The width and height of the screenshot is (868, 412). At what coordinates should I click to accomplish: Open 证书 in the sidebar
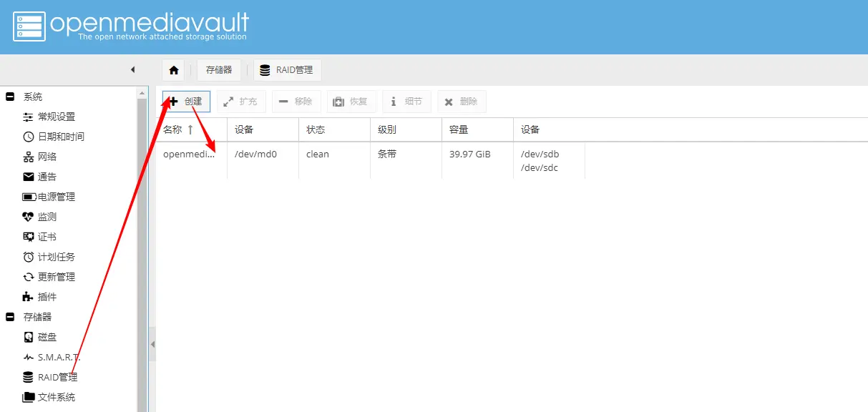47,237
